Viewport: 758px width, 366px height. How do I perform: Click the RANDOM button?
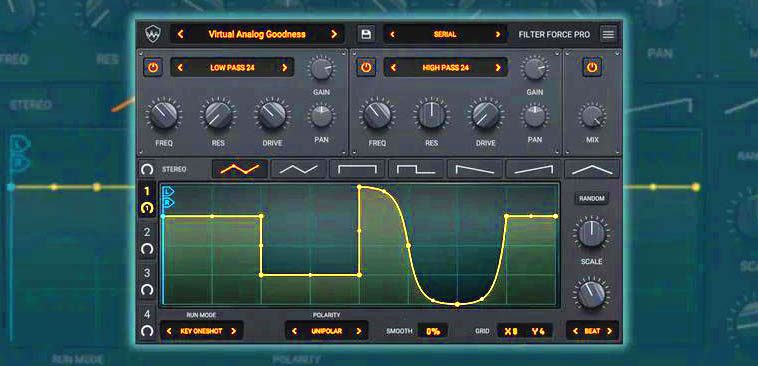click(592, 199)
